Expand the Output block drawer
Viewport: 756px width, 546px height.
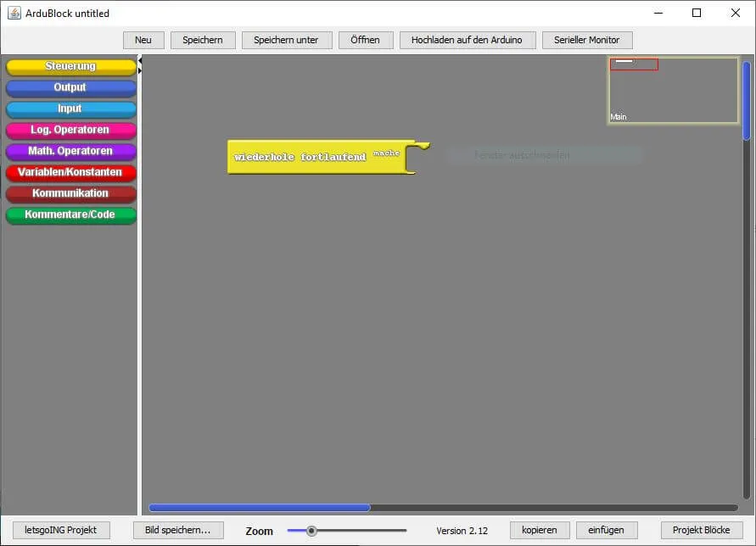(70, 87)
